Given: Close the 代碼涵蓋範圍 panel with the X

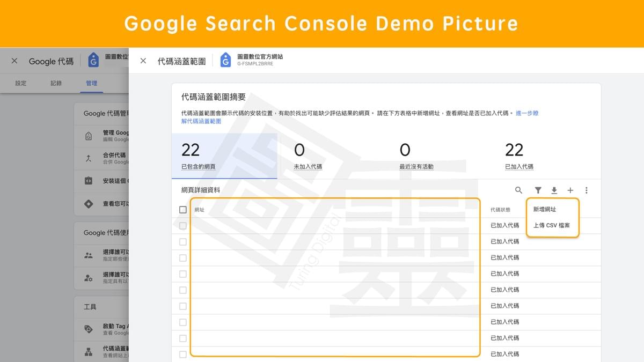Looking at the screenshot, I should click(143, 61).
